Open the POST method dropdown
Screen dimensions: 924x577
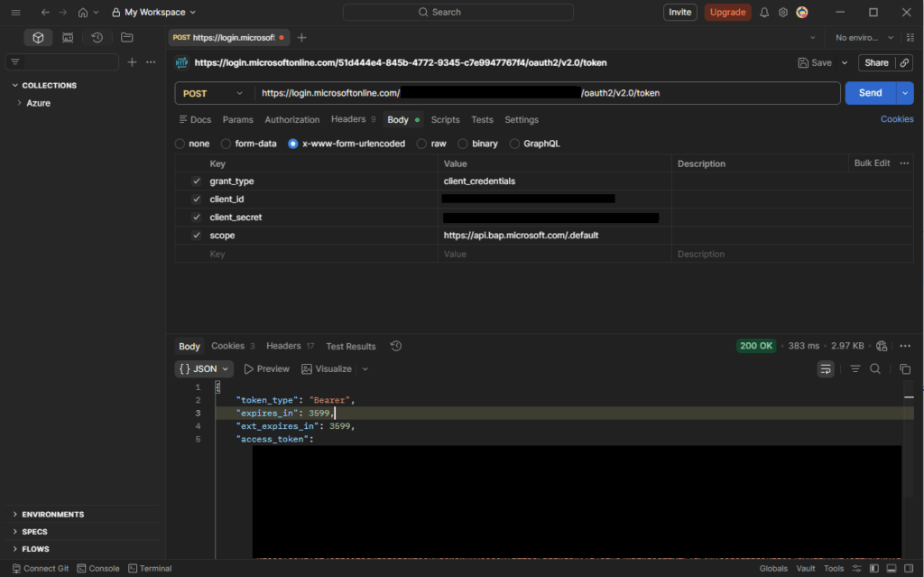tap(214, 94)
